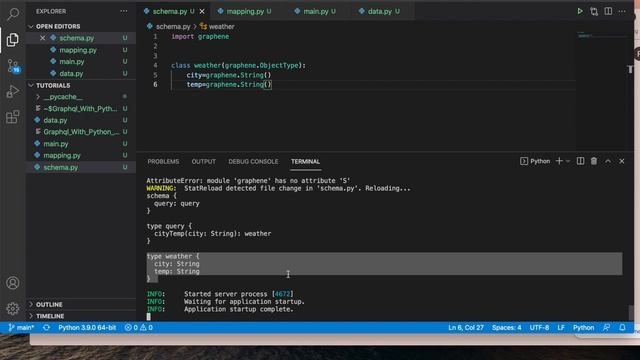The height and width of the screenshot is (360, 640).
Task: Open the Search view in activity bar
Action: [x=13, y=14]
